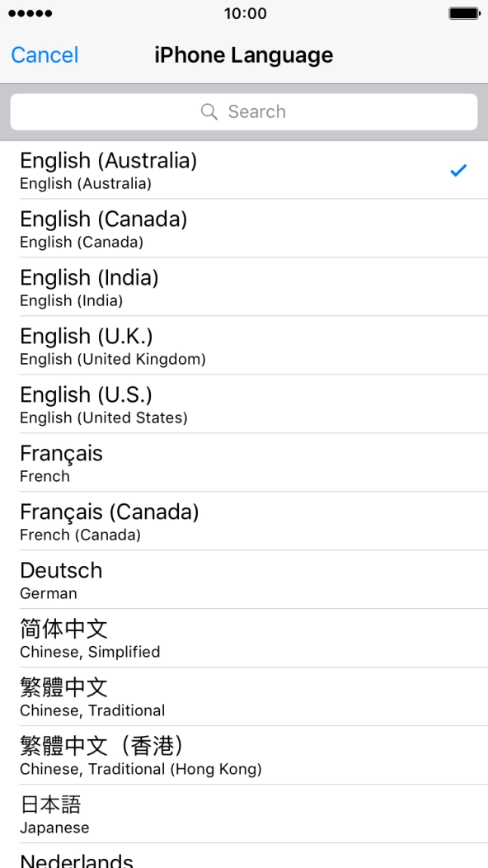The width and height of the screenshot is (488, 868).
Task: Choose English (U.K.) language option
Action: pos(244,346)
